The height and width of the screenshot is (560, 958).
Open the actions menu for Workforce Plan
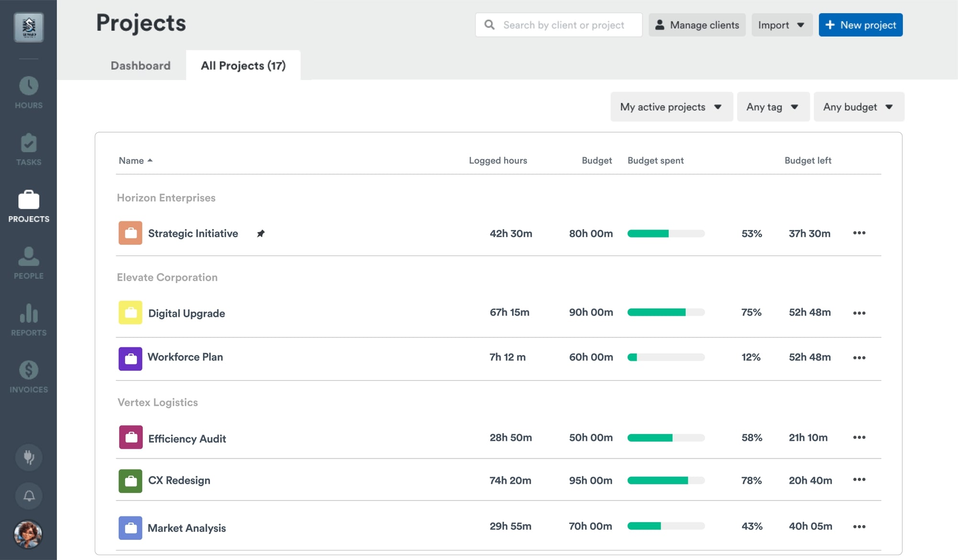click(859, 357)
